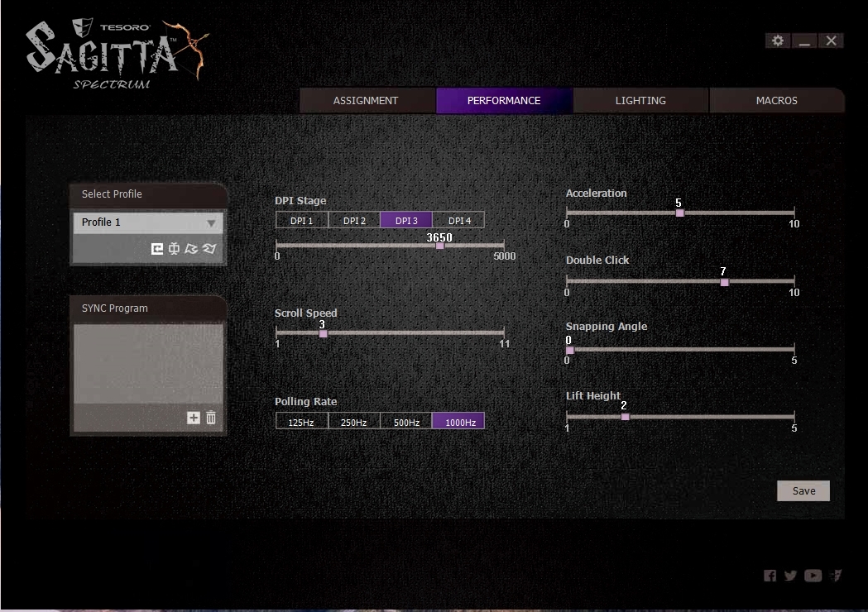The image size is (868, 612).
Task: Click the Double Click label
Action: (x=597, y=260)
